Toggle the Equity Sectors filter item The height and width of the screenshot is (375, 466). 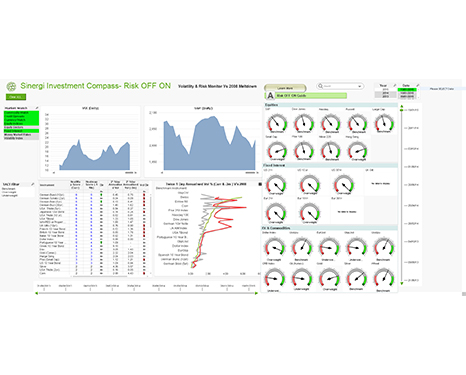pyautogui.click(x=21, y=127)
